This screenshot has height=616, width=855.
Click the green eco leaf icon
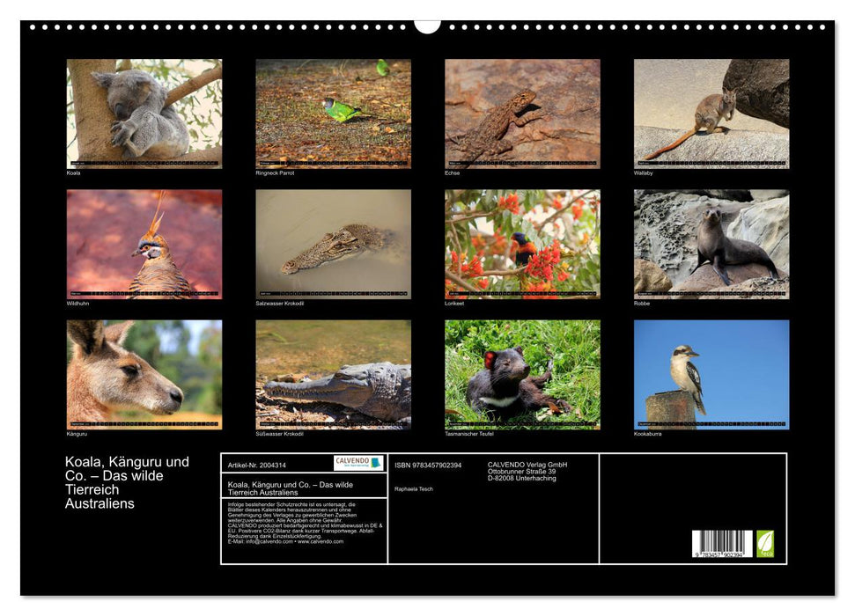pos(765,543)
